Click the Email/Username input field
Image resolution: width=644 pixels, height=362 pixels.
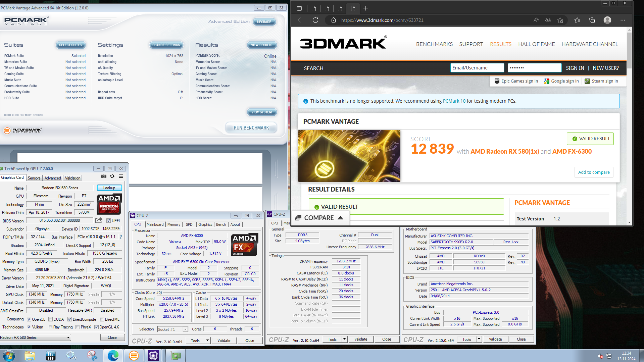click(x=477, y=68)
